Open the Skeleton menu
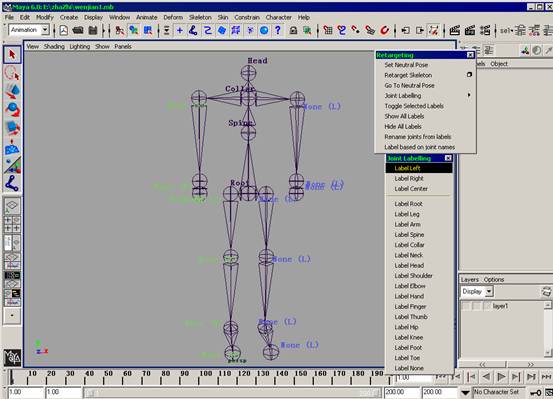Image resolution: width=553 pixels, height=399 pixels. pos(200,17)
